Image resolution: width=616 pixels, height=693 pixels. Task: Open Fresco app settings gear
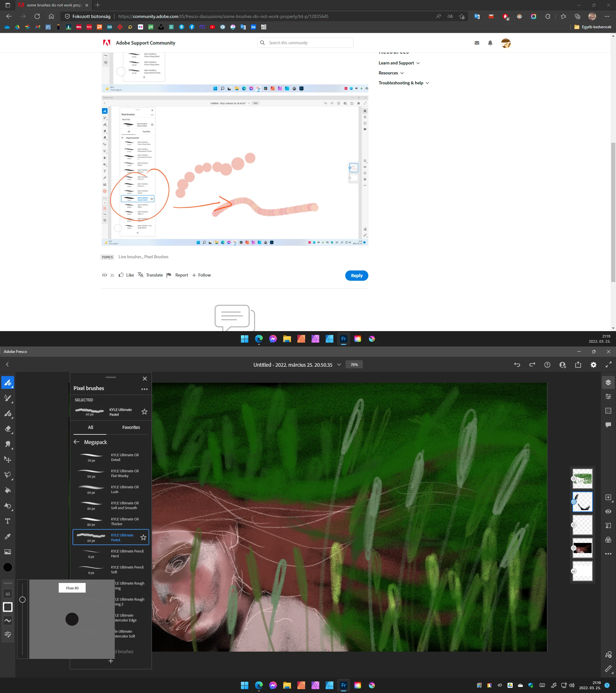coord(593,365)
